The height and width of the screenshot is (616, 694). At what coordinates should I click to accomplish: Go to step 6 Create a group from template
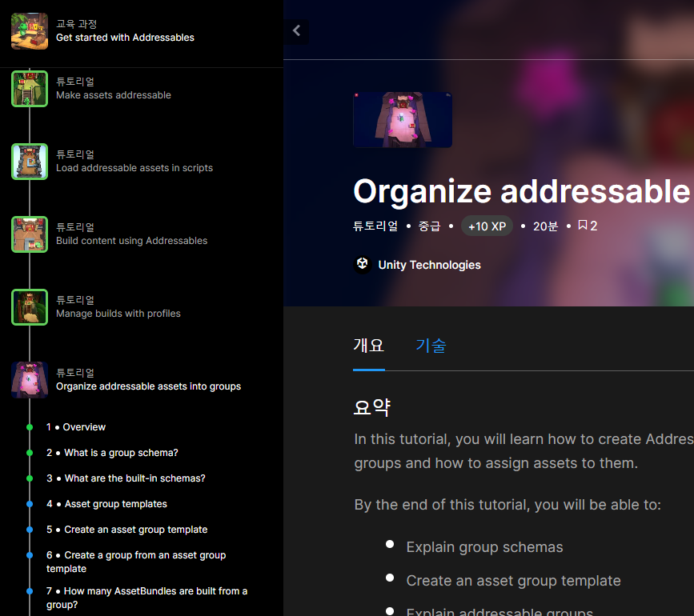coord(136,562)
